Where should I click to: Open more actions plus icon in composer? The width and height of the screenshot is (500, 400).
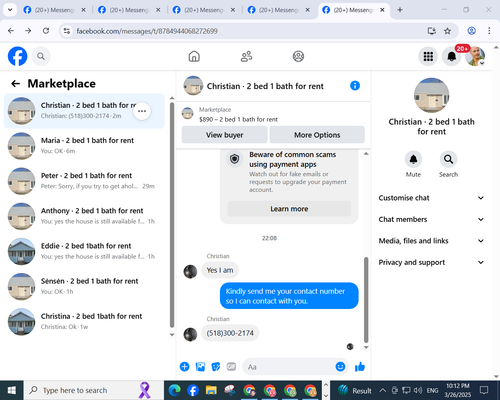(184, 367)
